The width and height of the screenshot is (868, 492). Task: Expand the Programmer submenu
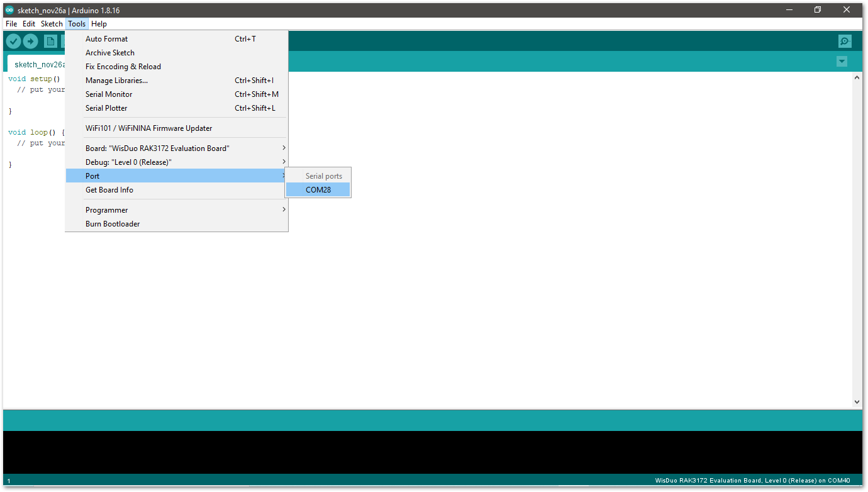(177, 210)
